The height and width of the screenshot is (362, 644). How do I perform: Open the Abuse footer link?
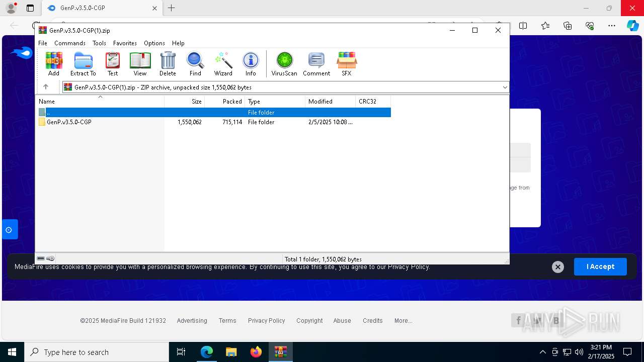click(x=342, y=321)
